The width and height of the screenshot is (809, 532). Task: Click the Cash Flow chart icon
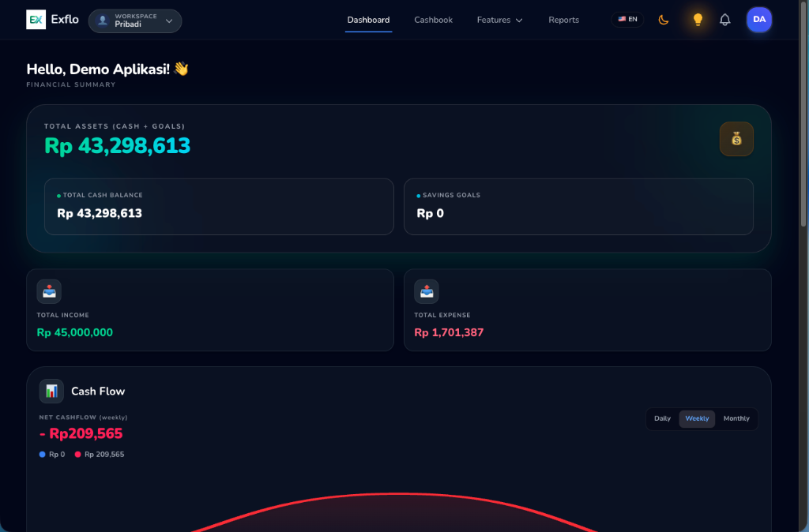51,392
